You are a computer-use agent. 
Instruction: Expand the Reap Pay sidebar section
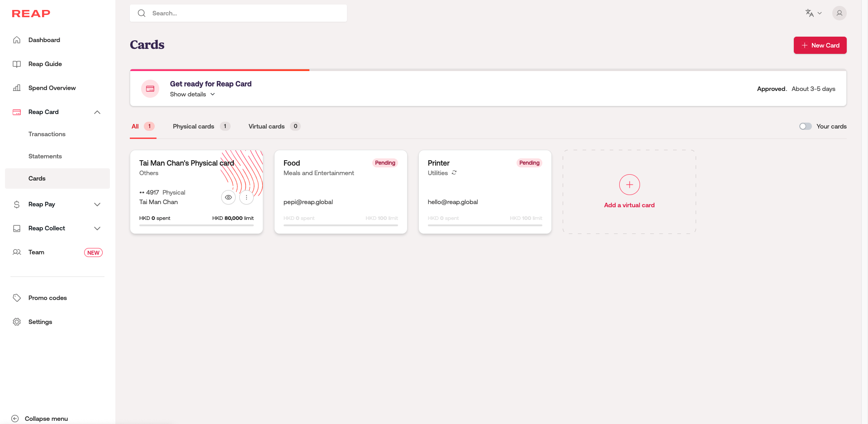[97, 205]
